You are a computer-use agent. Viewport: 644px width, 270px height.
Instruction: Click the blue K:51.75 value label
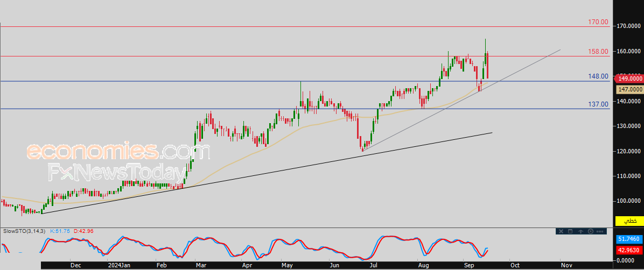[60, 231]
